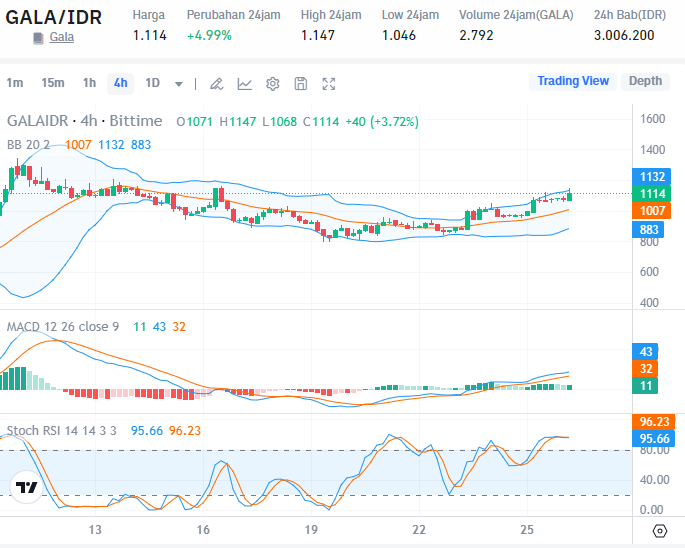The height and width of the screenshot is (548, 685).
Task: Open the drawing tools pencil icon
Action: [217, 83]
